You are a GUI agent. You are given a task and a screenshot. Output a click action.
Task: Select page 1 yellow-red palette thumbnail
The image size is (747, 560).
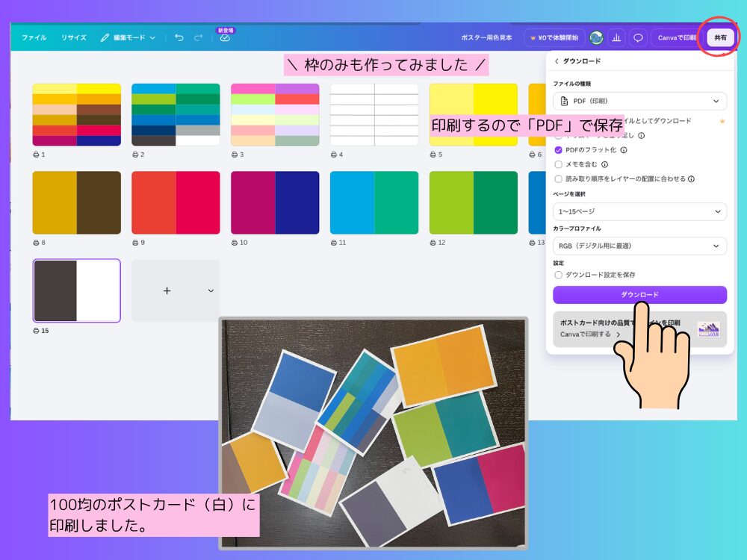(x=77, y=115)
